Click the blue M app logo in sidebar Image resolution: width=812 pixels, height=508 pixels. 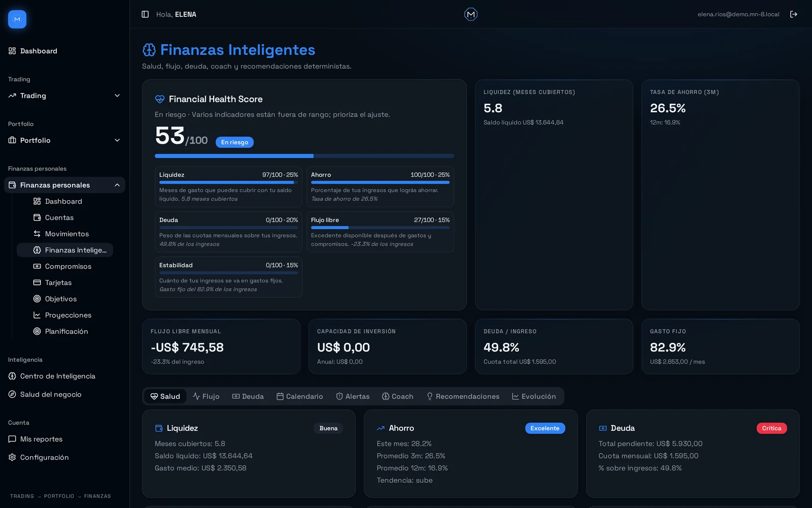tap(17, 19)
